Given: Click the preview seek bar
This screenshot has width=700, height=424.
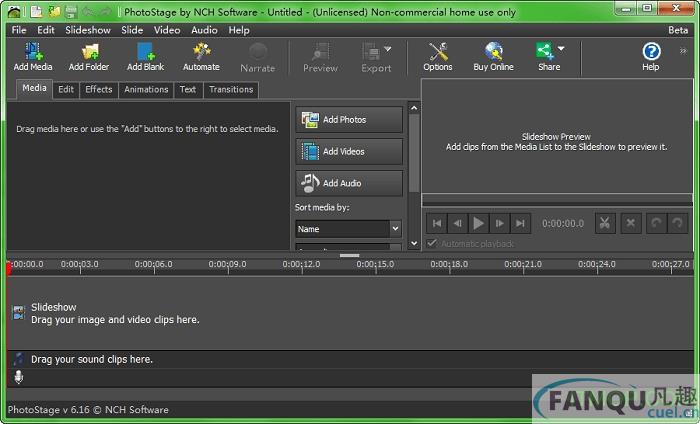Looking at the screenshot, I should click(x=557, y=199).
